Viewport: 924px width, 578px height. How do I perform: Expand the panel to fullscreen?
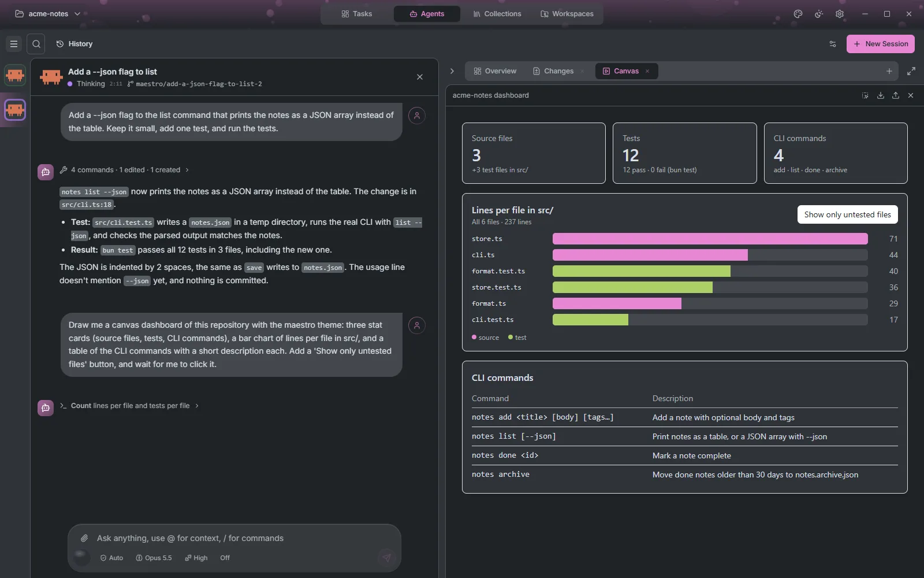pos(911,71)
